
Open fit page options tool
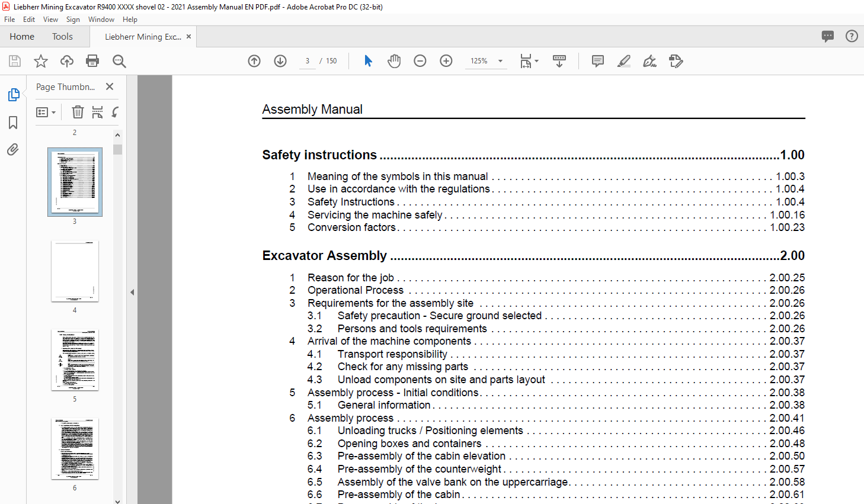[529, 61]
